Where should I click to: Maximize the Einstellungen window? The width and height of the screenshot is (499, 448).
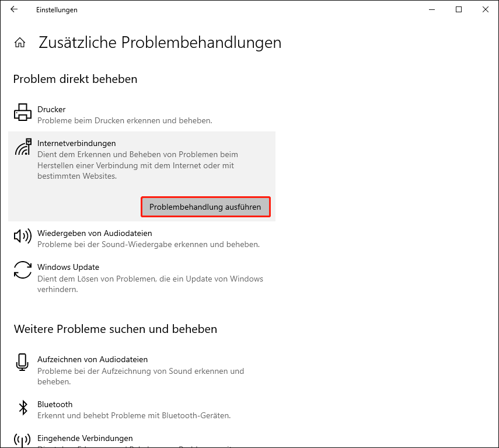click(459, 9)
